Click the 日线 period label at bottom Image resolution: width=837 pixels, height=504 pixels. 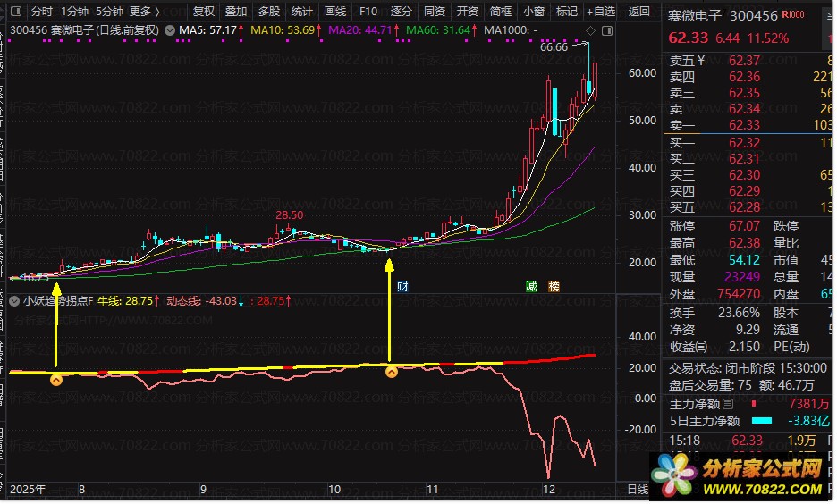pyautogui.click(x=638, y=489)
